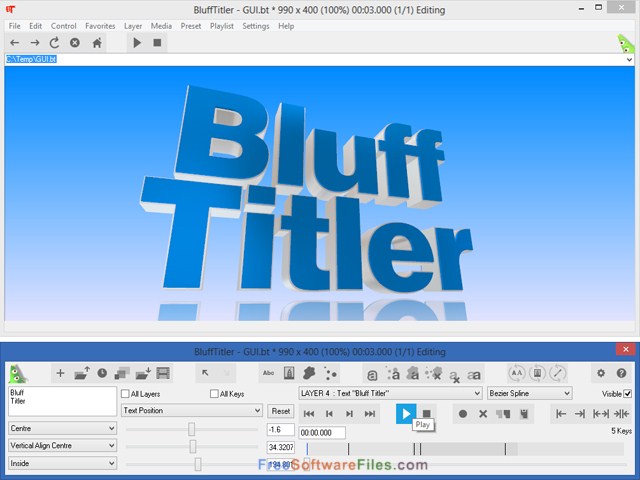The width and height of the screenshot is (640, 480).
Task: Open the Media menu
Action: pos(161,26)
